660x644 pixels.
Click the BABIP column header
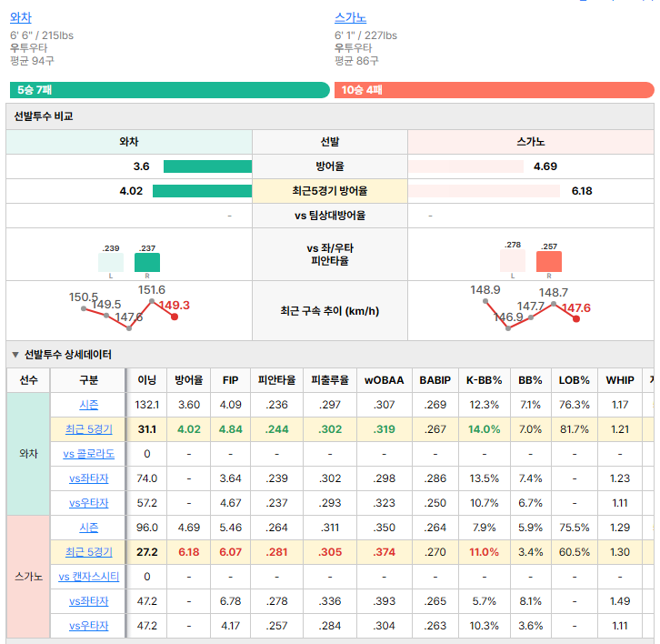[x=435, y=380]
